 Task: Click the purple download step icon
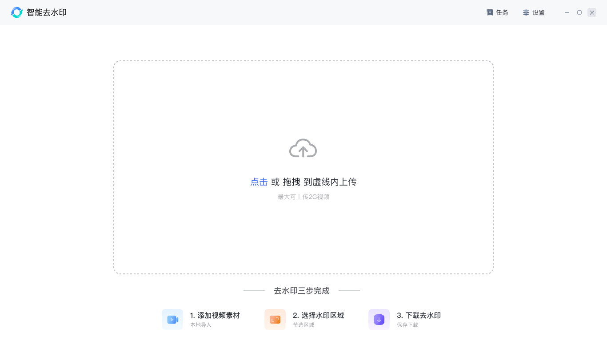pos(379,320)
